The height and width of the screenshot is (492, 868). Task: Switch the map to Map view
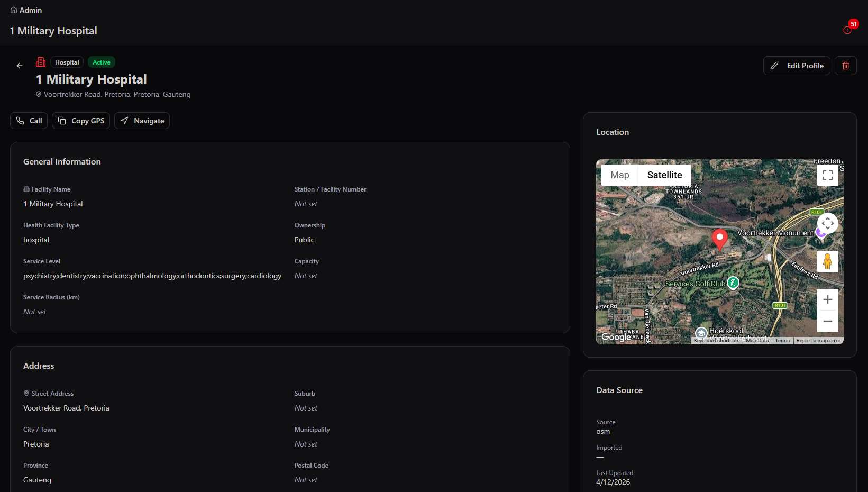[x=620, y=175]
